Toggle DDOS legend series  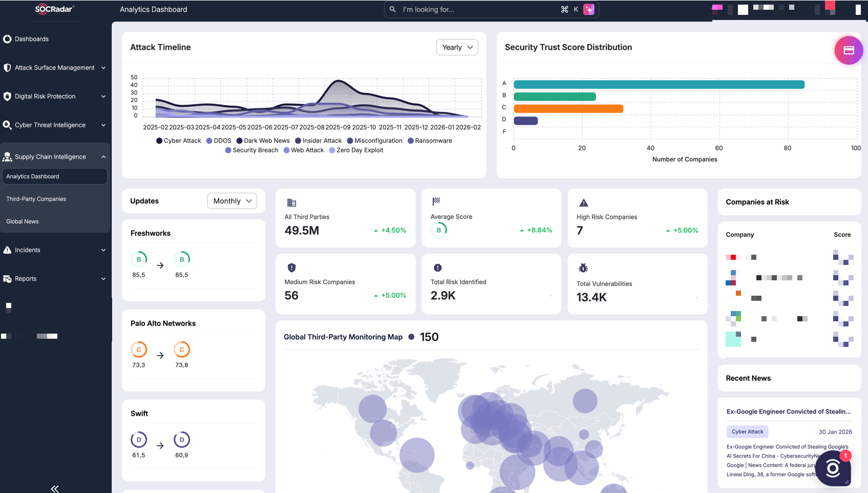pyautogui.click(x=219, y=140)
